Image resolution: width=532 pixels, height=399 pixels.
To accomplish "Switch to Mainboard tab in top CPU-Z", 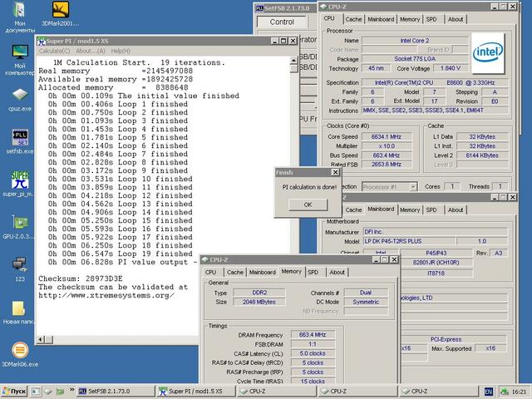I will (381, 19).
